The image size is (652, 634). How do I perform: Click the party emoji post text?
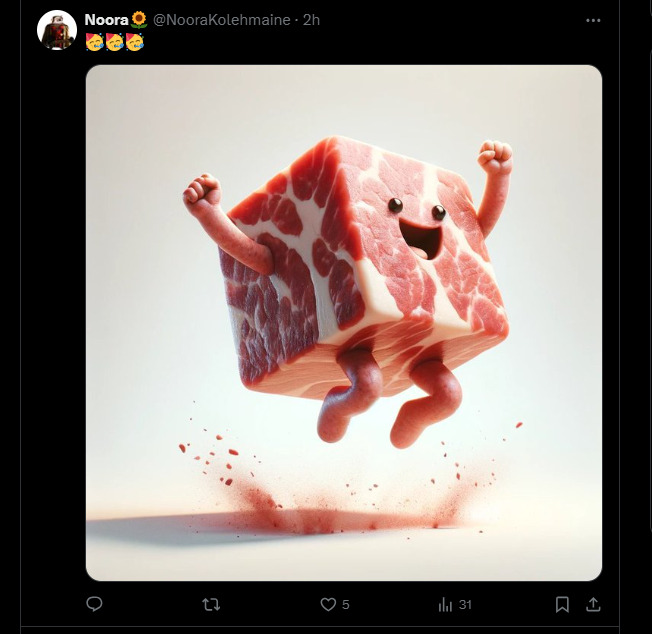tap(115, 42)
